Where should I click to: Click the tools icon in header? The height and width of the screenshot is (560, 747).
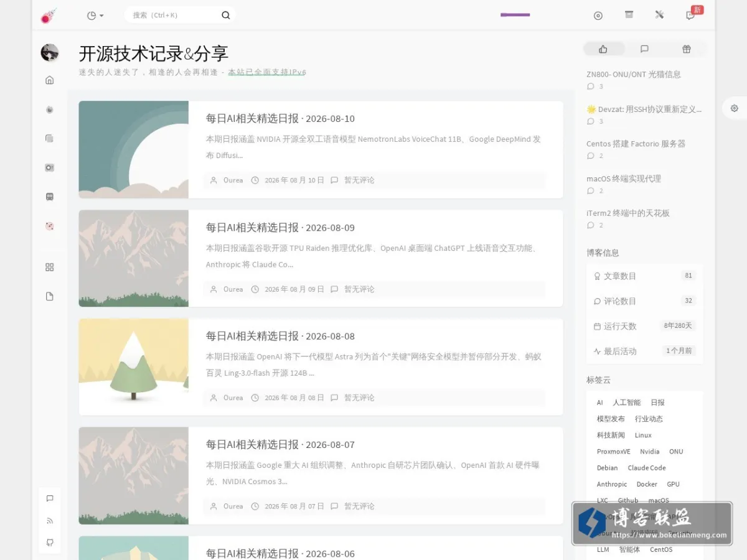pyautogui.click(x=659, y=15)
